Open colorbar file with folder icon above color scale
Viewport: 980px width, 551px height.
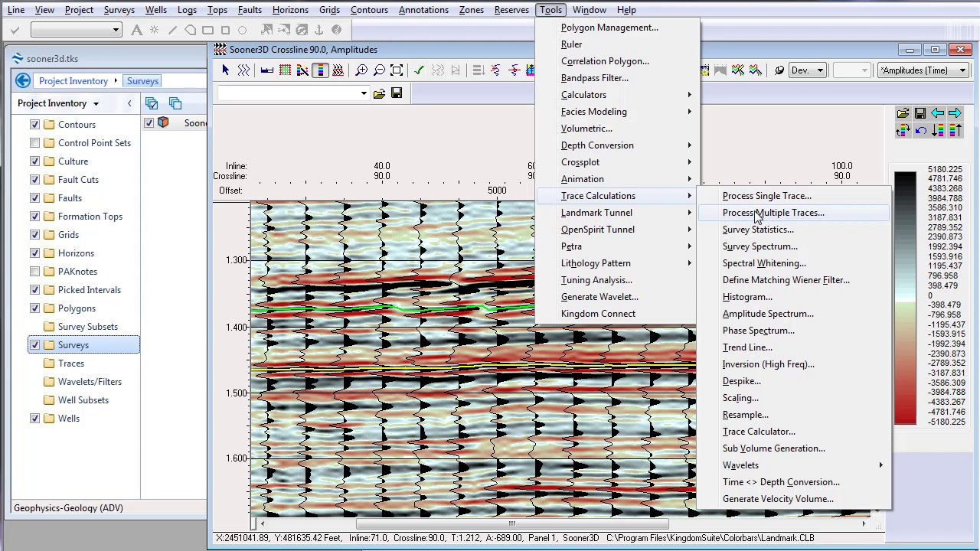pyautogui.click(x=903, y=114)
